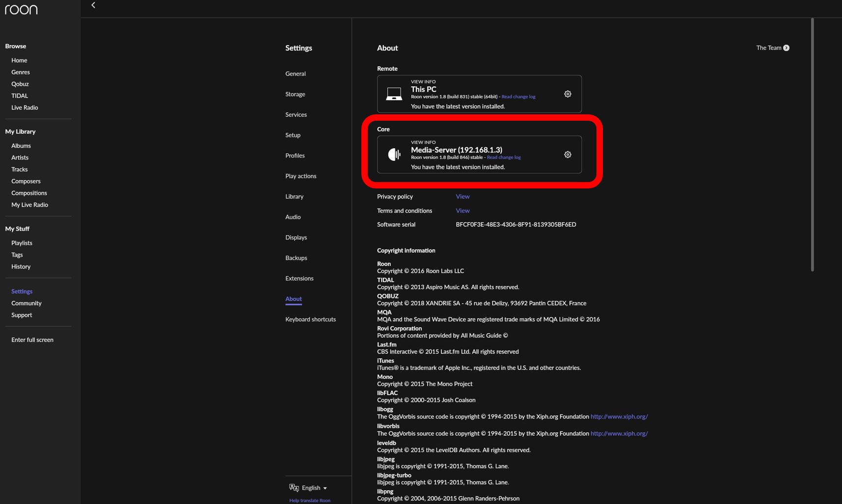Open Artists in My Library
This screenshot has width=842, height=504.
click(x=20, y=158)
